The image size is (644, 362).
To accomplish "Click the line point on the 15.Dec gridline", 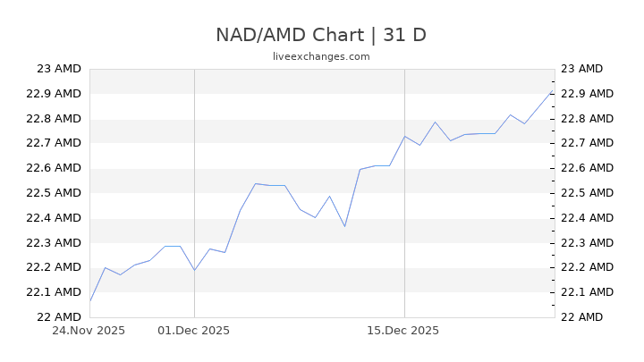I will point(404,136).
